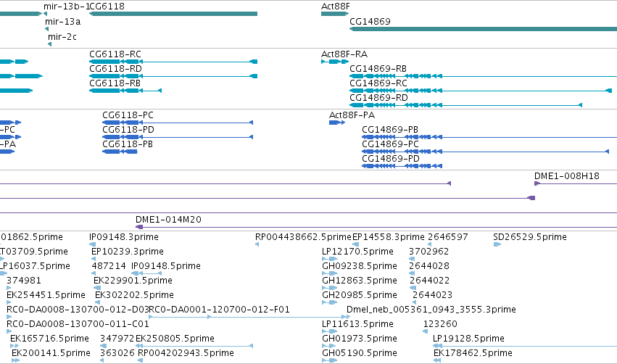Click feature label 3702962
The height and width of the screenshot is (364, 617).
(429, 252)
